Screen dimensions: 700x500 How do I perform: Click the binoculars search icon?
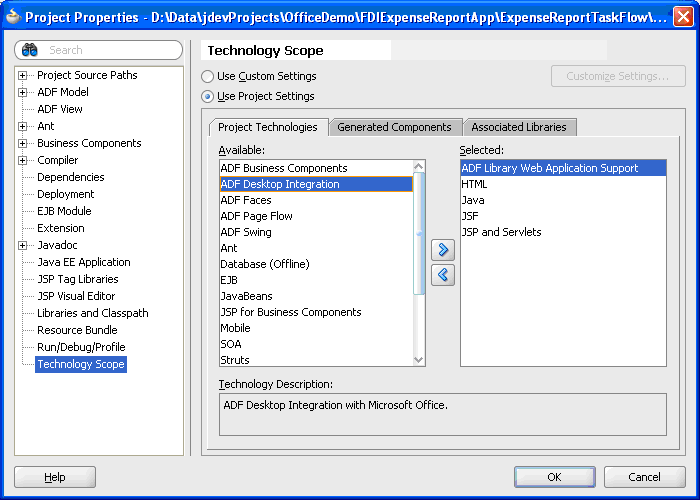pos(29,50)
